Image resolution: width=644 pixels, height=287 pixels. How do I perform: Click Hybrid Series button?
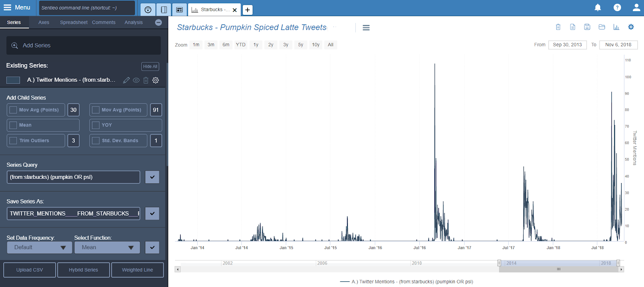(83, 270)
